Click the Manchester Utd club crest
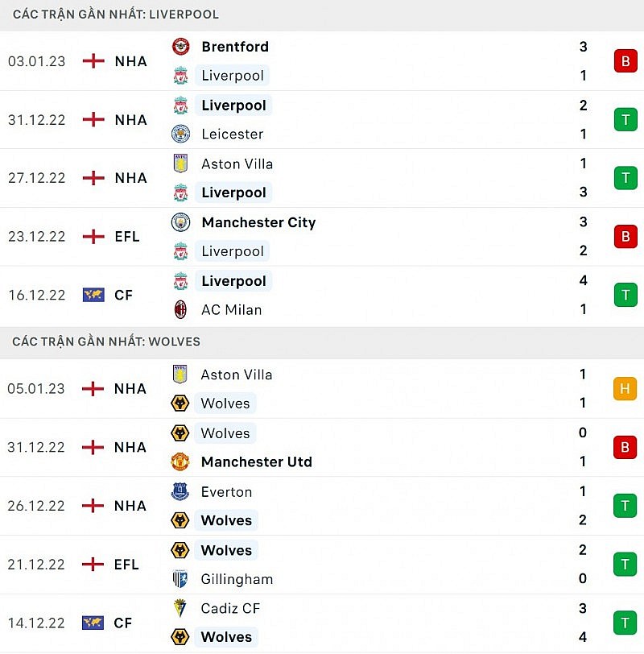644x654 pixels. [x=180, y=462]
